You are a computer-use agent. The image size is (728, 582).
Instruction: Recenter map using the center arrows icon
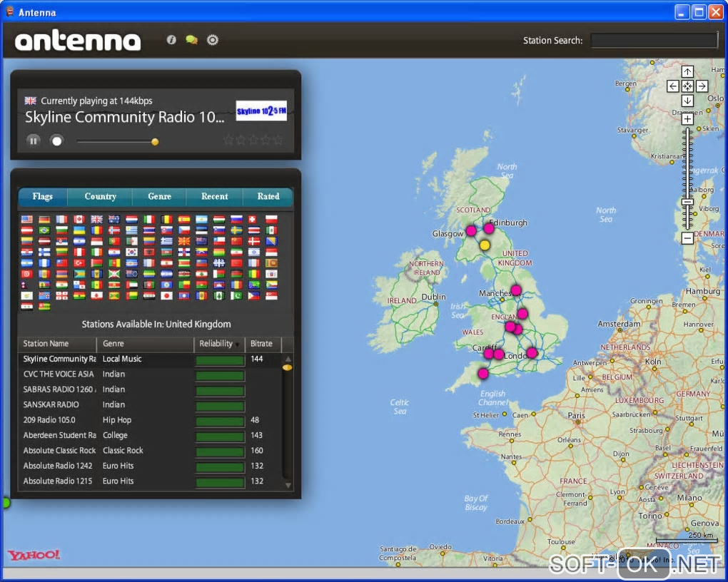tap(687, 86)
